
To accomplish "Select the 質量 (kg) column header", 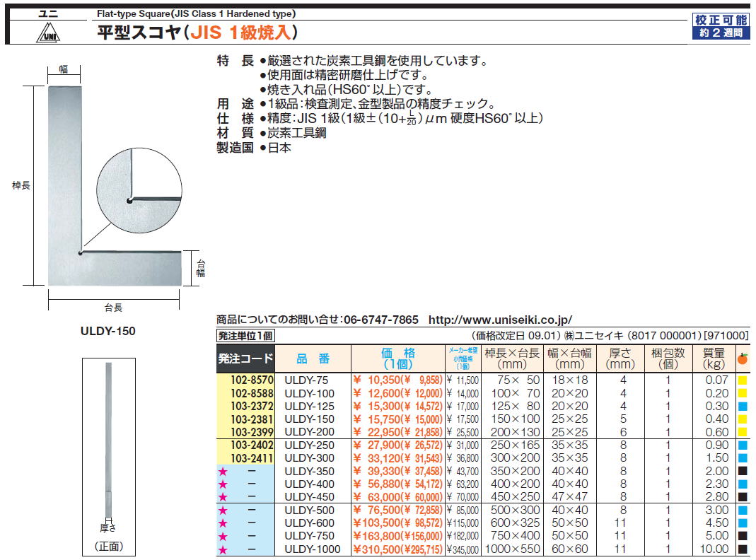I will coord(714,358).
